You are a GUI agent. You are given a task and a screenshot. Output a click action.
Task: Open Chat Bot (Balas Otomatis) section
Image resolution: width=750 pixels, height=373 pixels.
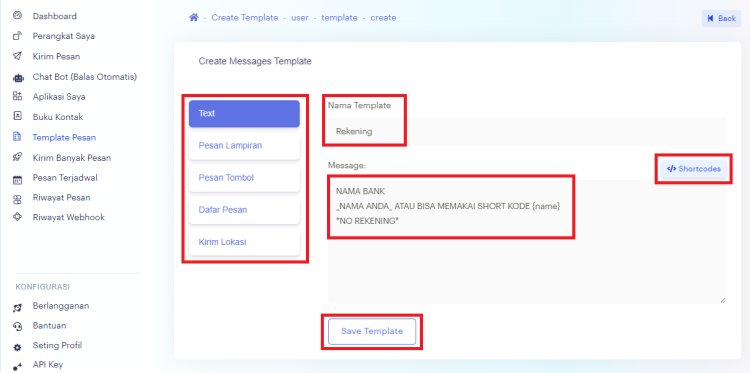pyautogui.click(x=85, y=77)
